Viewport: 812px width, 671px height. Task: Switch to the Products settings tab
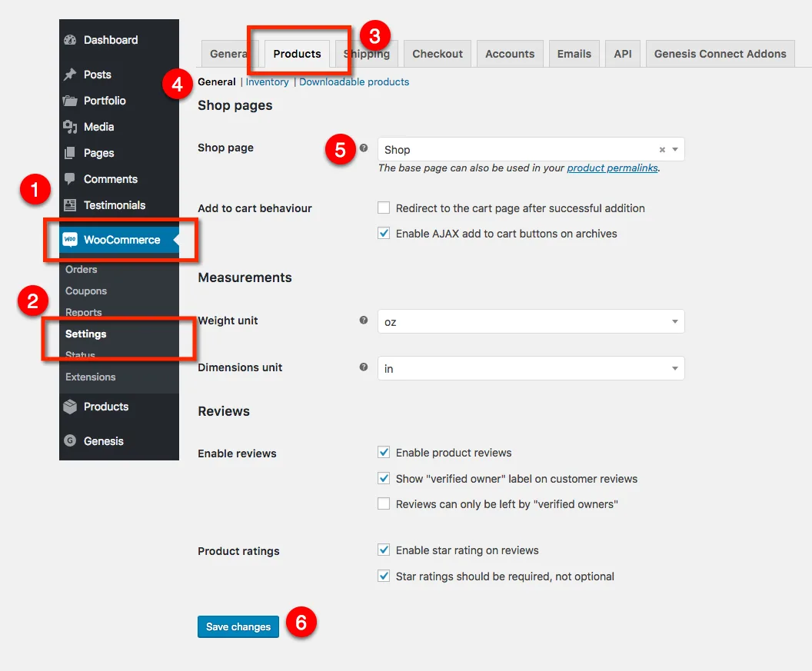[x=298, y=54]
